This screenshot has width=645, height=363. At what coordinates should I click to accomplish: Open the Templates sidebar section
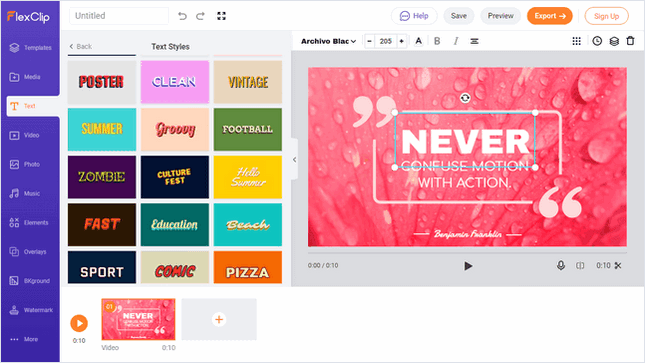click(x=30, y=48)
